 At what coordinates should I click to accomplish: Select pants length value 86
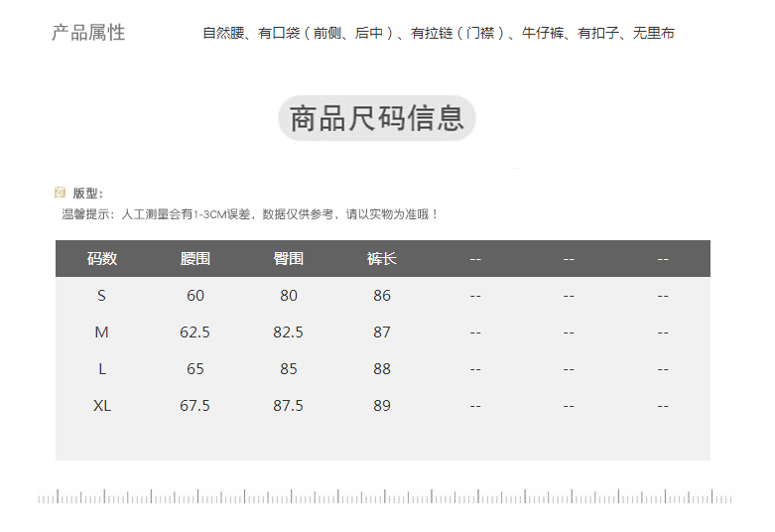382,296
